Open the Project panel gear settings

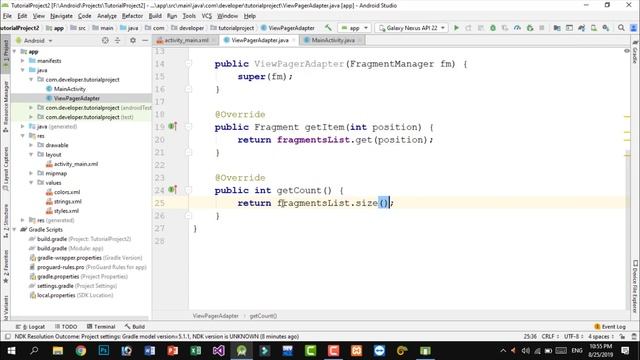133,40
